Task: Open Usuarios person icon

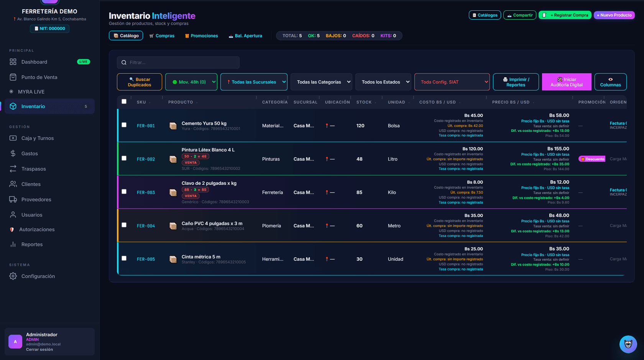Action: click(x=13, y=215)
